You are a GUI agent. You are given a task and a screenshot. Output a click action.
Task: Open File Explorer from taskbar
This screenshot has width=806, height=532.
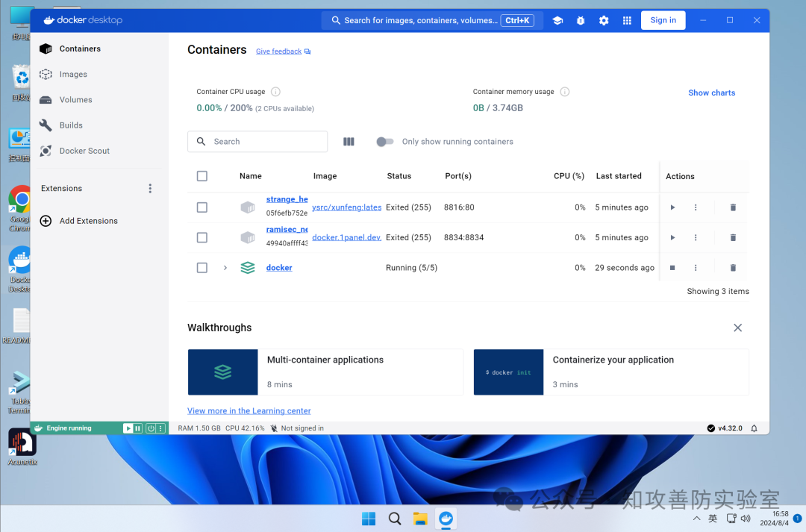[420, 519]
